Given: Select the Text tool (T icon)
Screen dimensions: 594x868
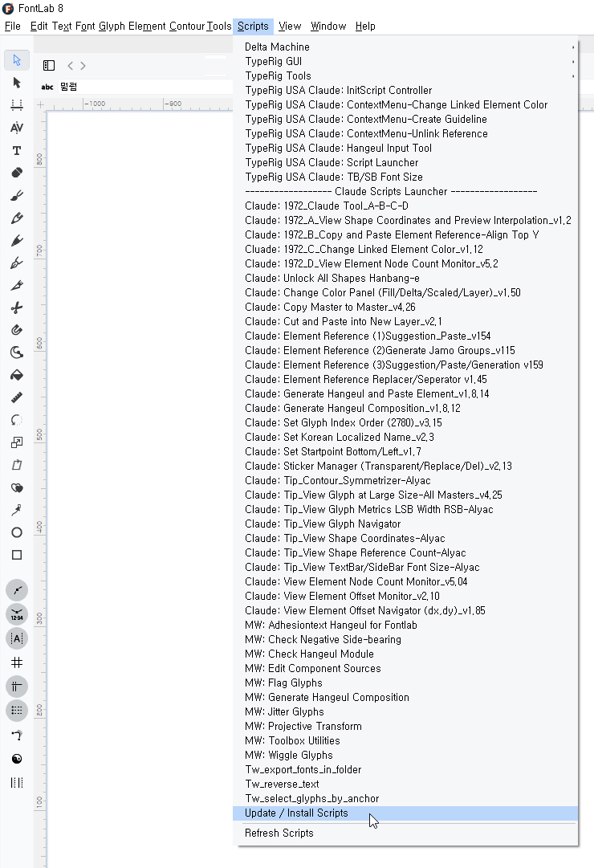Looking at the screenshot, I should (x=17, y=151).
